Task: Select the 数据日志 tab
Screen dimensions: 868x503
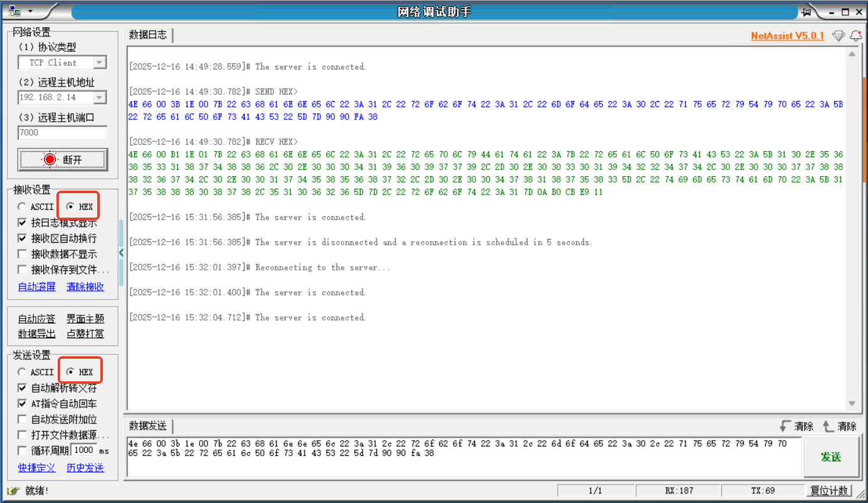Action: coord(148,35)
